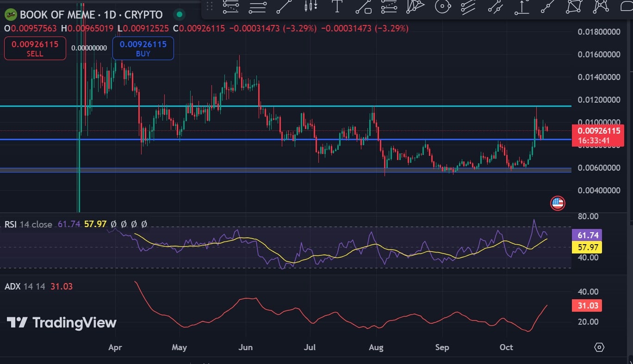Click the green market status indicator
The width and height of the screenshot is (633, 364).
click(x=180, y=15)
